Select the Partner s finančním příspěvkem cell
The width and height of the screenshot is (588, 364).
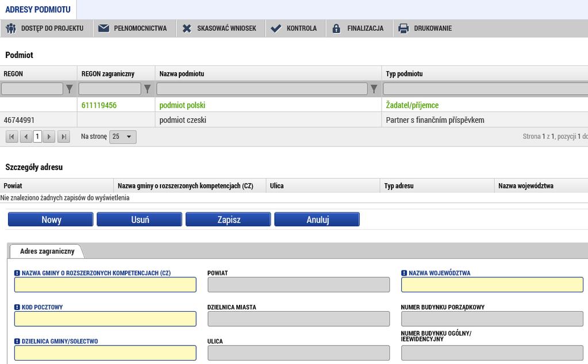pos(485,120)
